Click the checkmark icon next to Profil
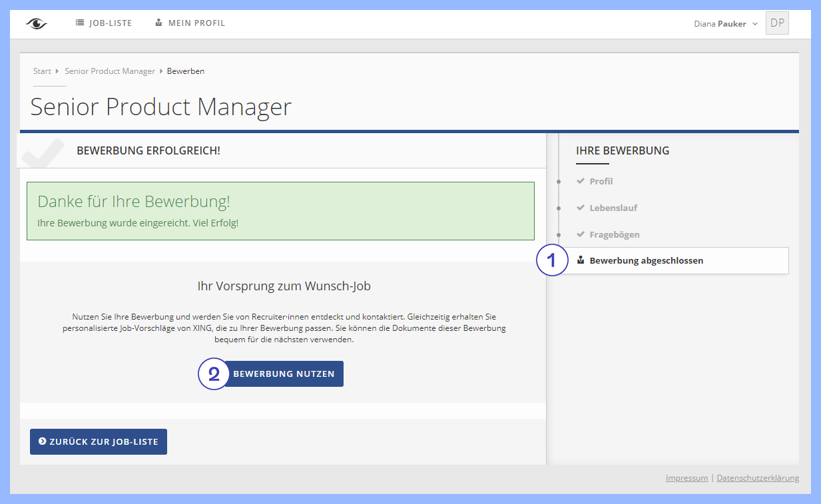The width and height of the screenshot is (821, 504). (581, 181)
